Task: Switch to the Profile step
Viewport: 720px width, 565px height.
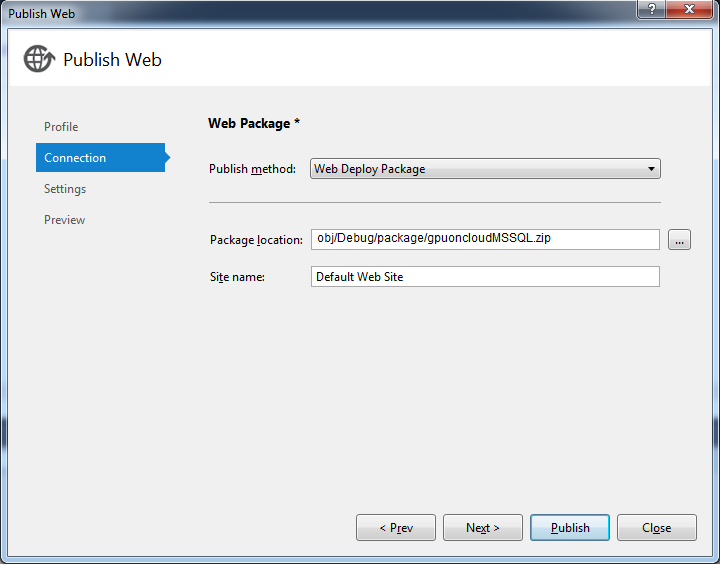Action: [61, 127]
